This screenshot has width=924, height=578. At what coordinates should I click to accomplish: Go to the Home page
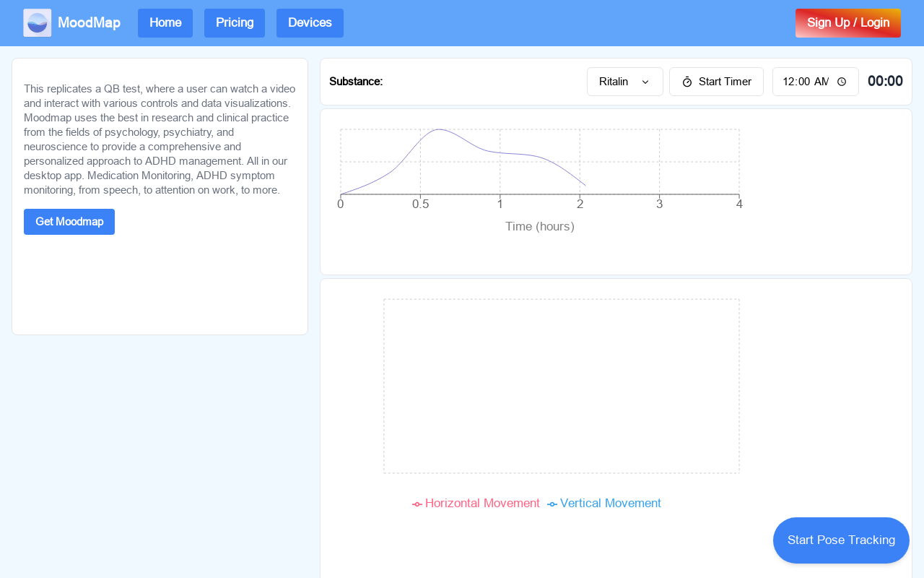pyautogui.click(x=165, y=23)
